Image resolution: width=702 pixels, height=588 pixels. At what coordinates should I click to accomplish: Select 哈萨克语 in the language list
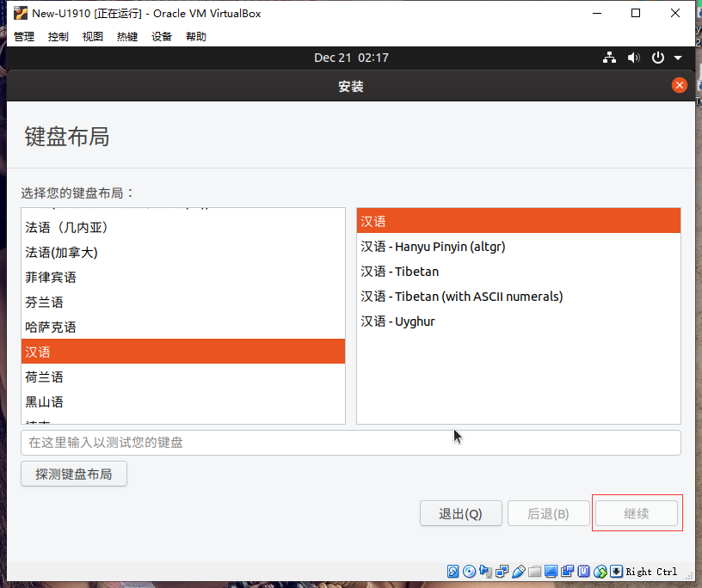point(183,328)
